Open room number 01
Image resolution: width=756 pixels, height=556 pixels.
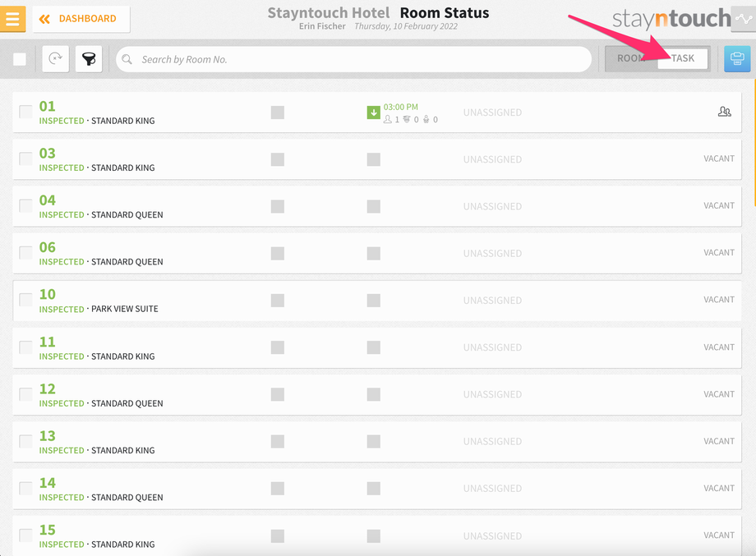click(48, 106)
